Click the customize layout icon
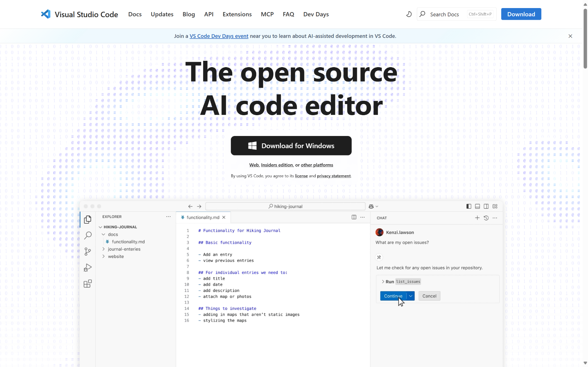Image resolution: width=588 pixels, height=367 pixels. pyautogui.click(x=495, y=207)
